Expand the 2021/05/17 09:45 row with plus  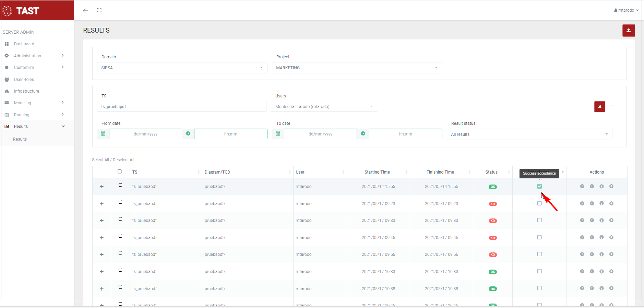(102, 238)
